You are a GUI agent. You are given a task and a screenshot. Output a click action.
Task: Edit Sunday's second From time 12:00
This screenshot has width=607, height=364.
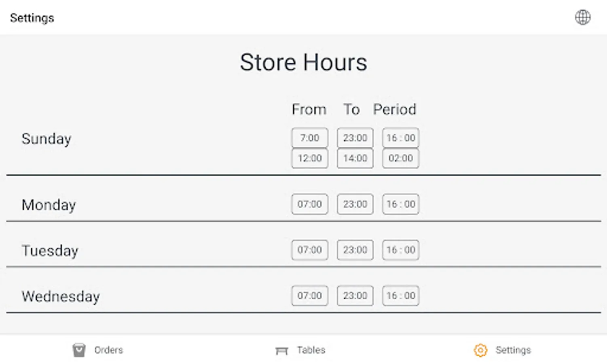(x=309, y=158)
